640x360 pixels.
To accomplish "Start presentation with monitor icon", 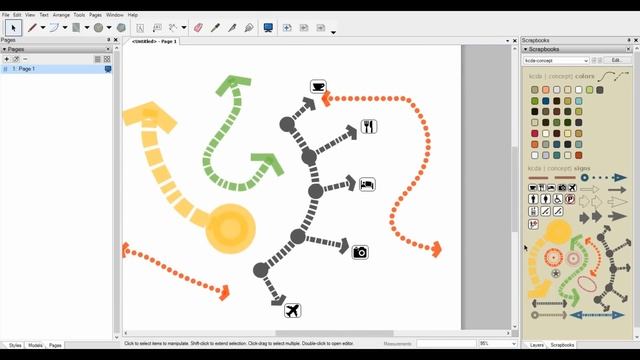I will click(x=268, y=28).
